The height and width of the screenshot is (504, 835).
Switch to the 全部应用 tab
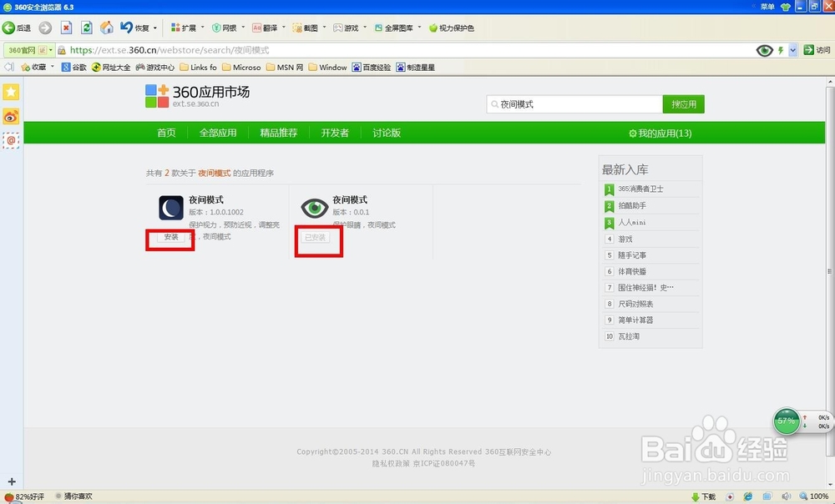(218, 133)
